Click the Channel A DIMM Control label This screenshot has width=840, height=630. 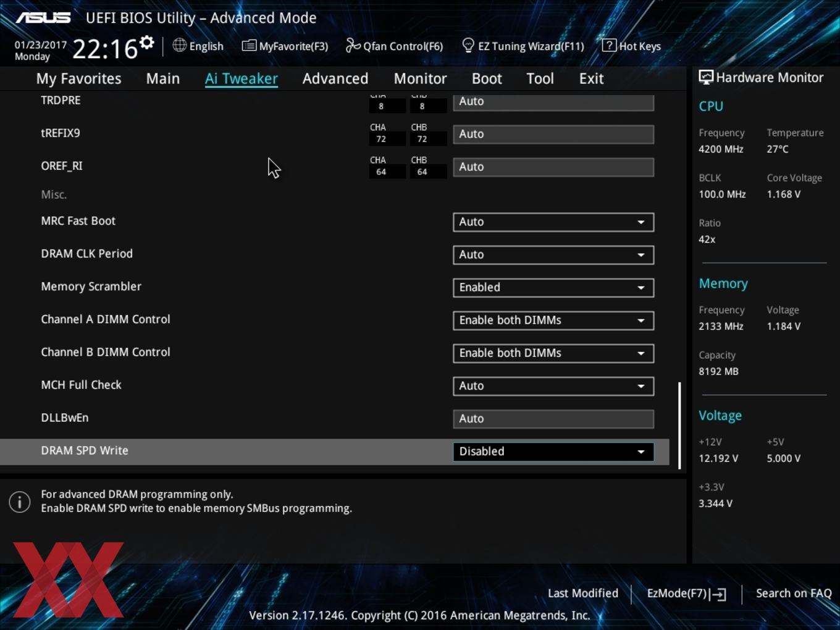[x=106, y=319]
